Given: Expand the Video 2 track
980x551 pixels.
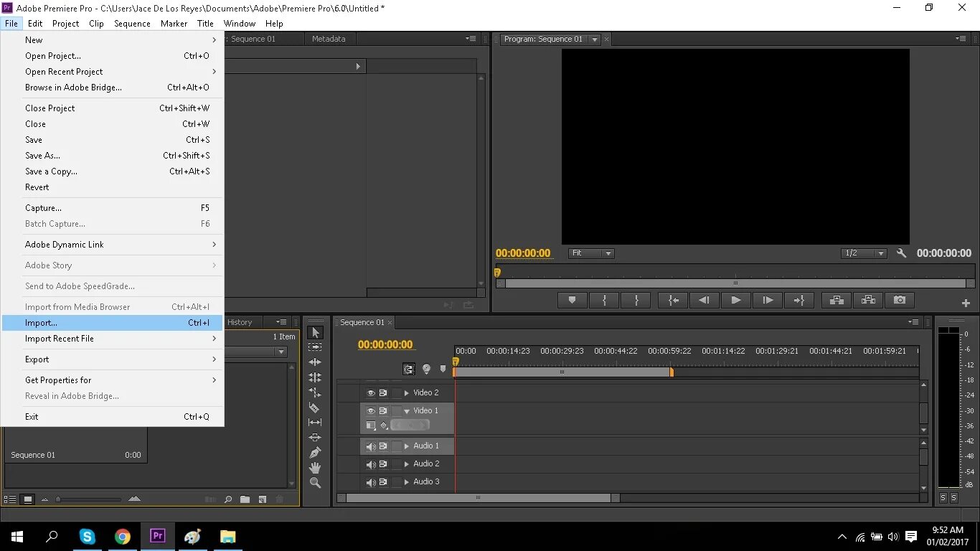Looking at the screenshot, I should pyautogui.click(x=407, y=393).
